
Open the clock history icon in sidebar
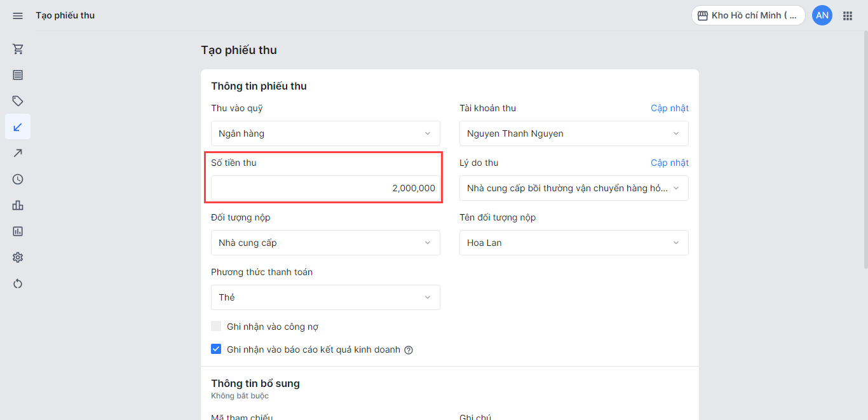click(18, 179)
